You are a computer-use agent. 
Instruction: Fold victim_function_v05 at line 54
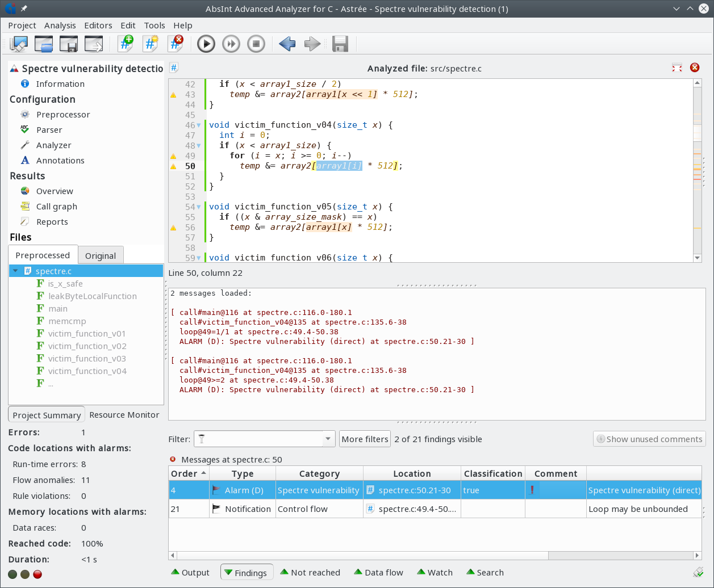click(x=199, y=207)
